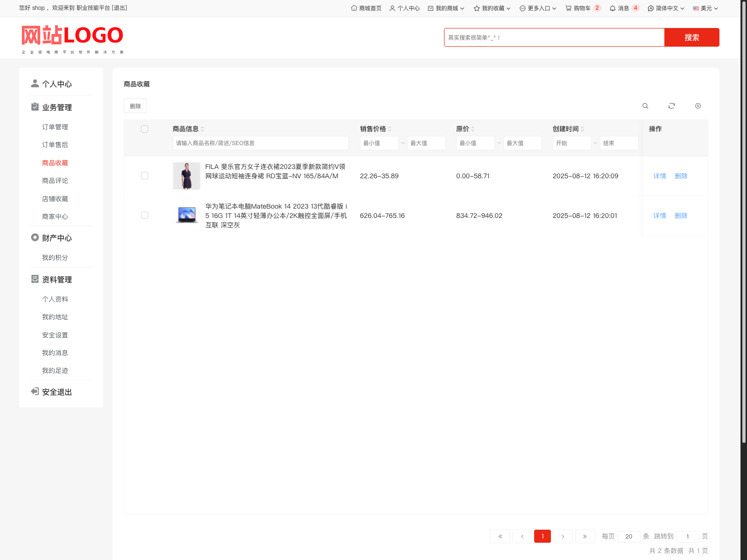Click 详情 link for the FILA dress

659,176
